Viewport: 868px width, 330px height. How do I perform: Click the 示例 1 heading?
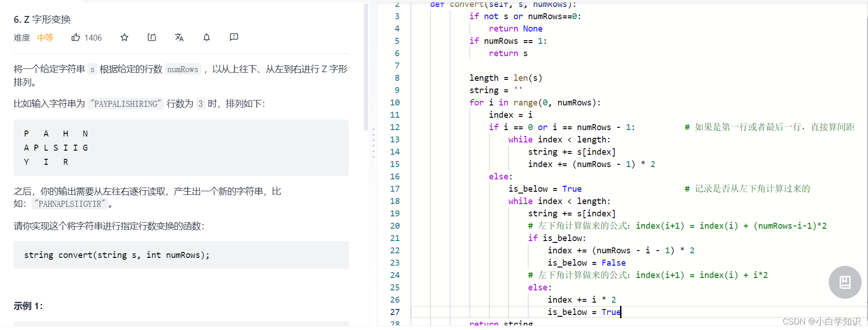(x=28, y=306)
